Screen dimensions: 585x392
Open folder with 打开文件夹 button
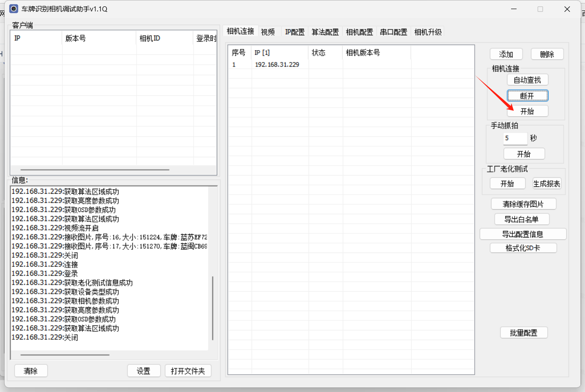tap(188, 371)
